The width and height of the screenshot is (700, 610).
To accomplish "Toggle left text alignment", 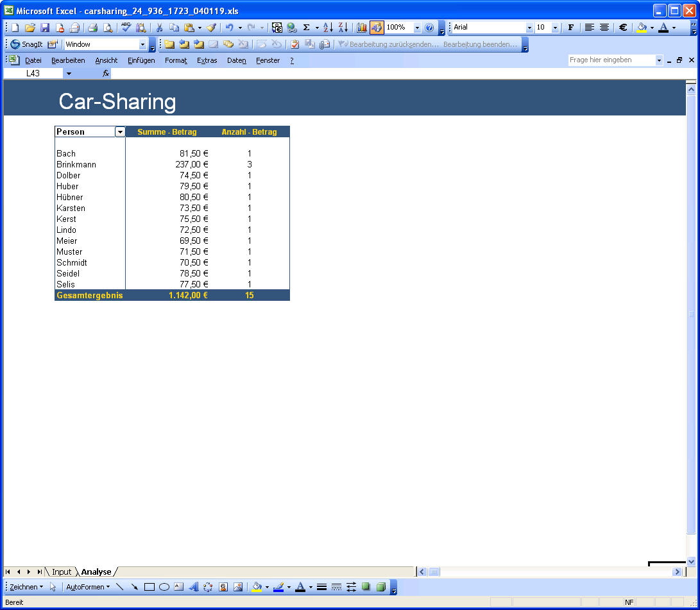I will point(589,28).
